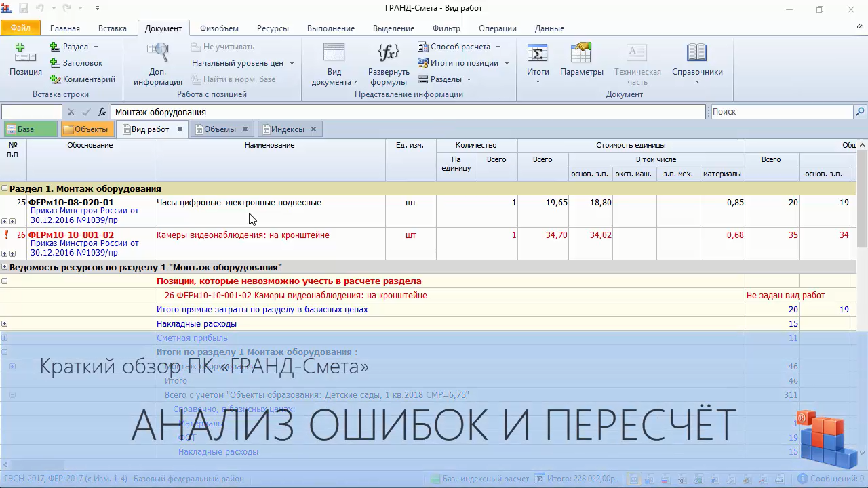Open the Объекты document tab
868x488 pixels.
(x=87, y=129)
